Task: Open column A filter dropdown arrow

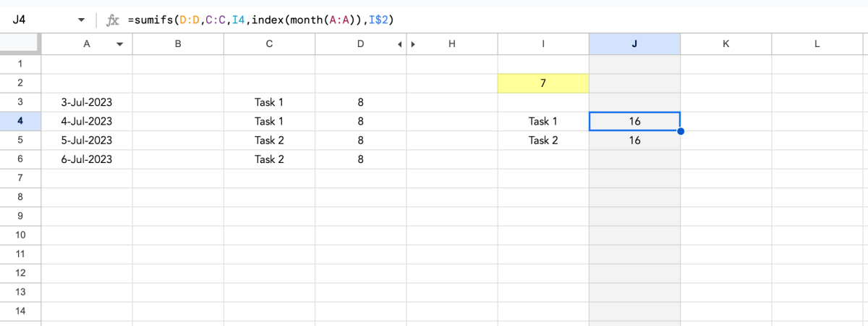Action: (120, 44)
